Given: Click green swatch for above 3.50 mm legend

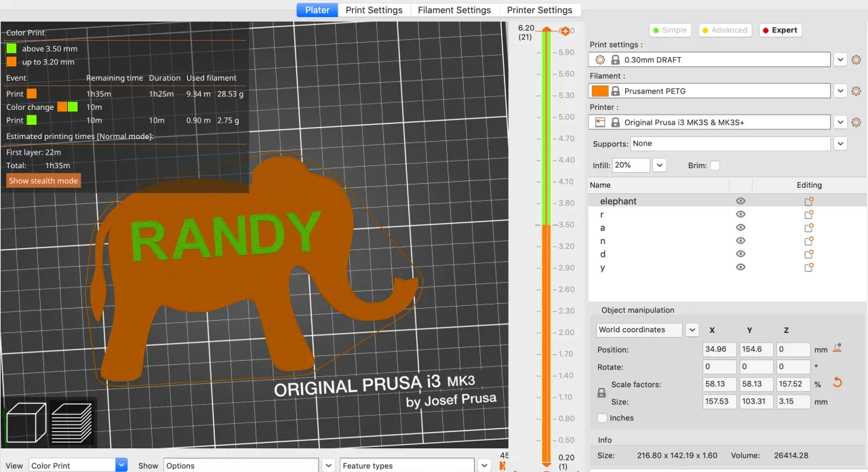Looking at the screenshot, I should pyautogui.click(x=12, y=49).
